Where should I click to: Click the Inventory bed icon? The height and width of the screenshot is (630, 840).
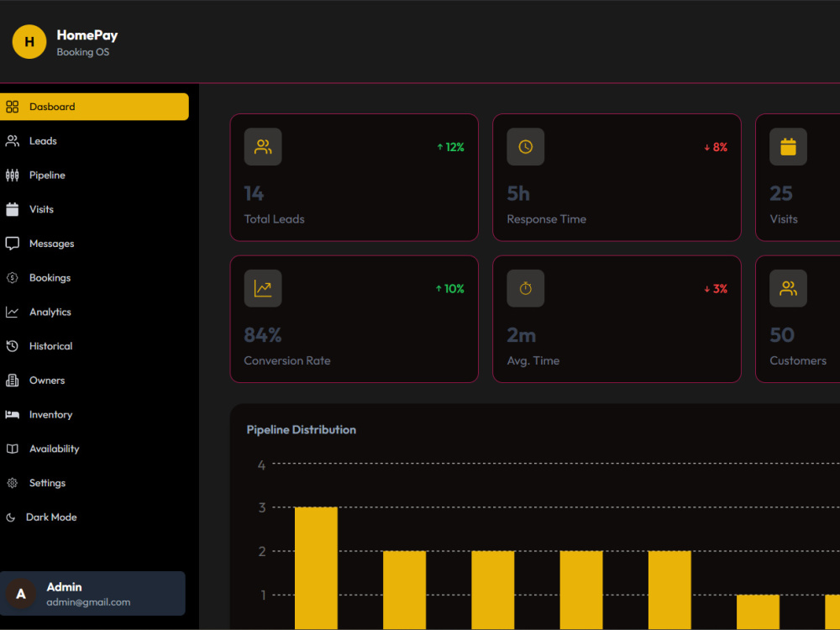13,415
